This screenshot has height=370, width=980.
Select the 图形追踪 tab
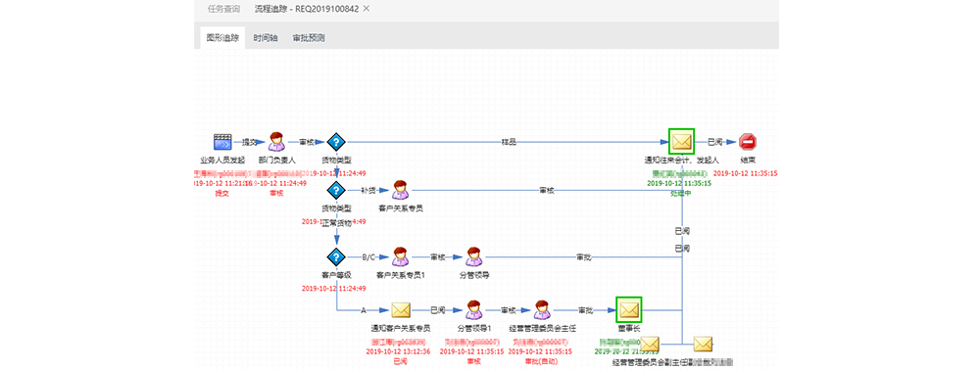(x=223, y=38)
